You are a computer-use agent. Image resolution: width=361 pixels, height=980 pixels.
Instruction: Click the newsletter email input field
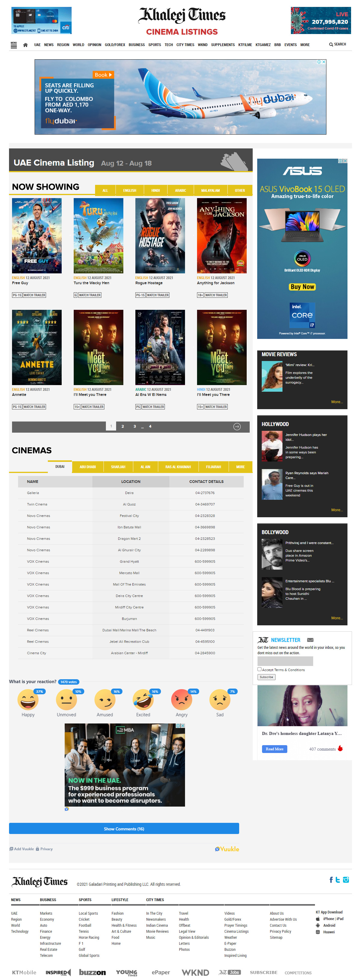285,661
